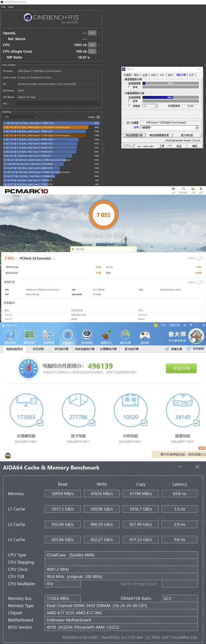
Task: Open the 论坛 forum link in Lu Master
Action: [x=164, y=325]
